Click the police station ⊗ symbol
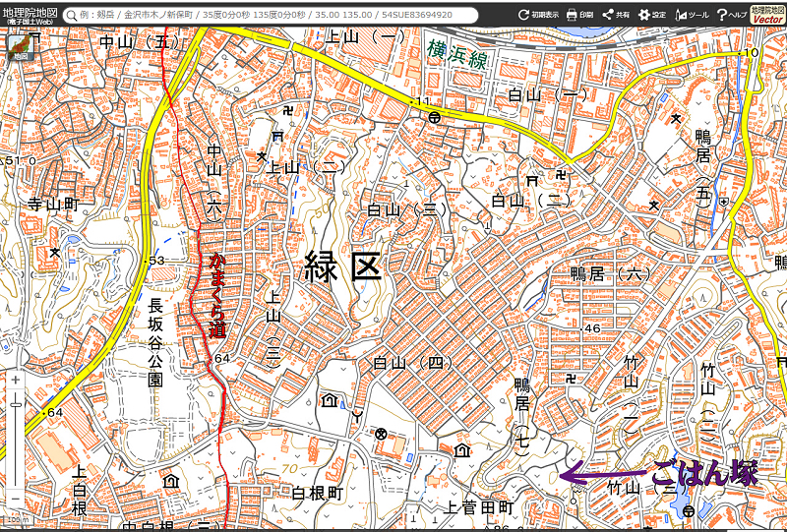Image resolution: width=787 pixels, height=532 pixels. click(x=381, y=434)
